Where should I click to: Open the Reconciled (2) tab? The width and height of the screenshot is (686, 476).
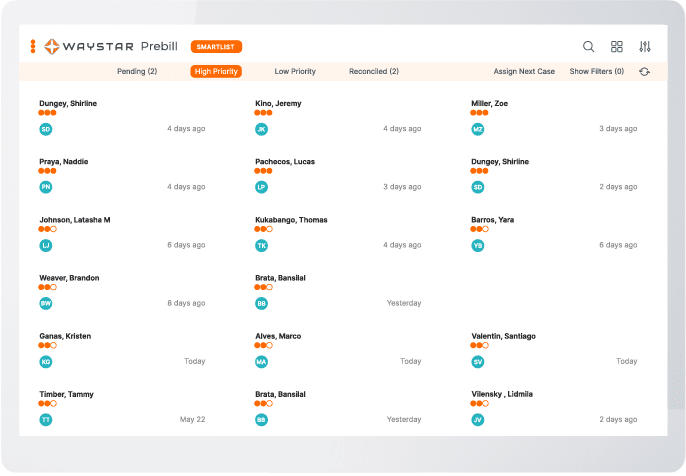pyautogui.click(x=374, y=72)
